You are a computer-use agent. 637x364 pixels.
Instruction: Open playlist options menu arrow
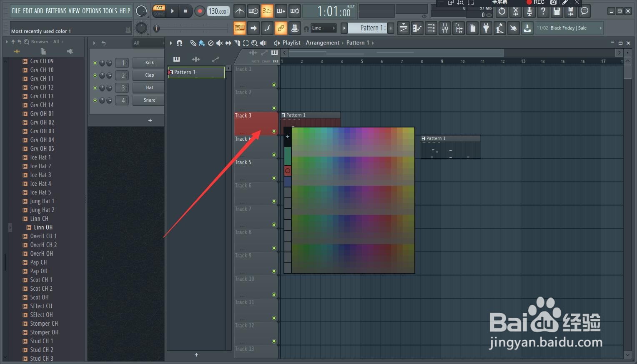171,43
